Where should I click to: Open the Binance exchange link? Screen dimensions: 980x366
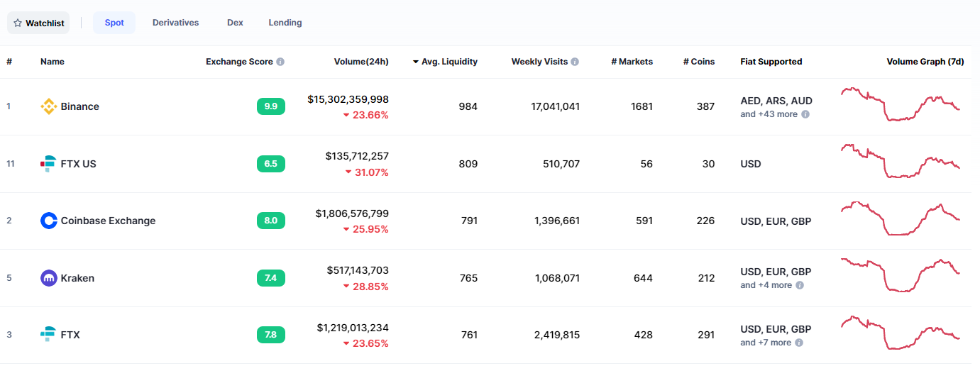(x=80, y=106)
